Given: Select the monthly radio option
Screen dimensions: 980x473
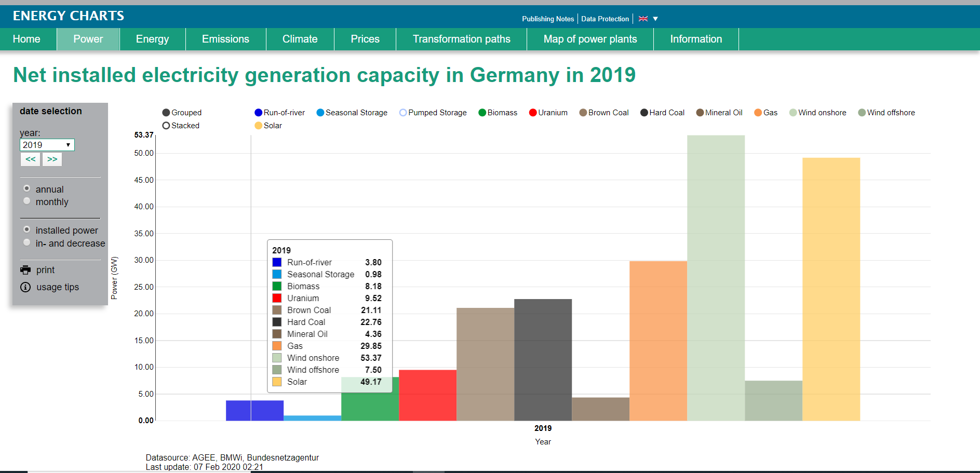Looking at the screenshot, I should tap(27, 201).
